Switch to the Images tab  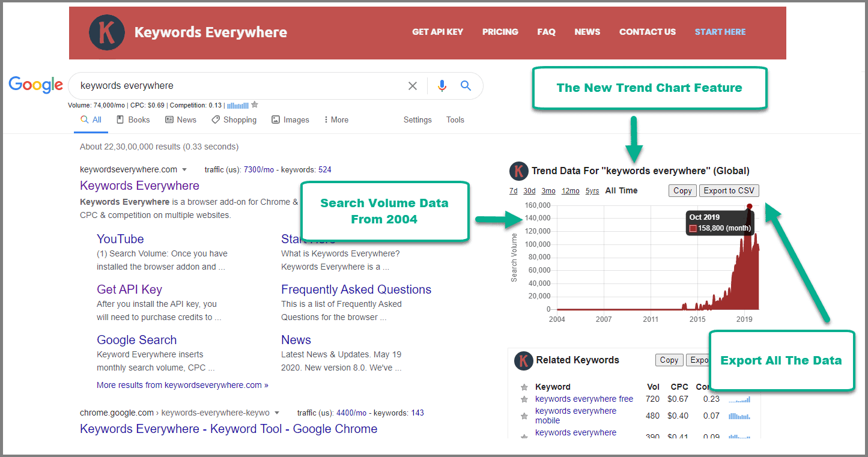pos(290,120)
